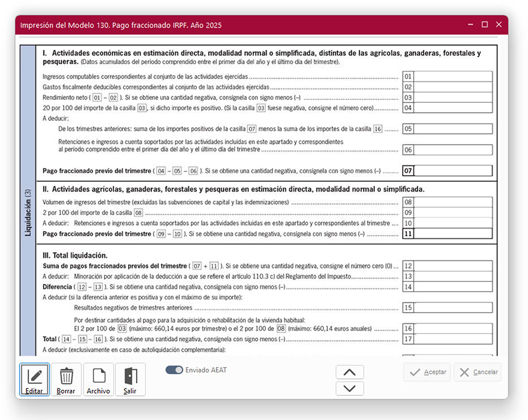This screenshot has width=528, height=420.
Task: Click the Salir door icon
Action: coord(130,379)
